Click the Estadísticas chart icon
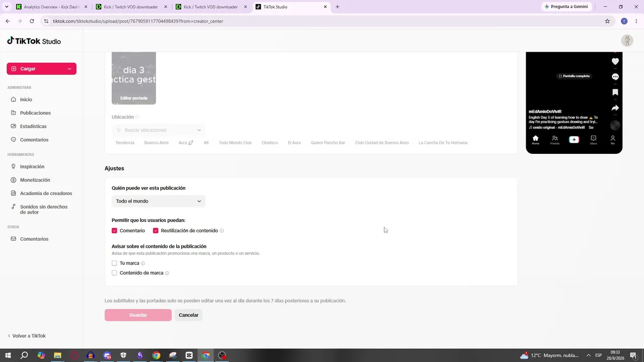The height and width of the screenshot is (362, 644). pyautogui.click(x=14, y=126)
